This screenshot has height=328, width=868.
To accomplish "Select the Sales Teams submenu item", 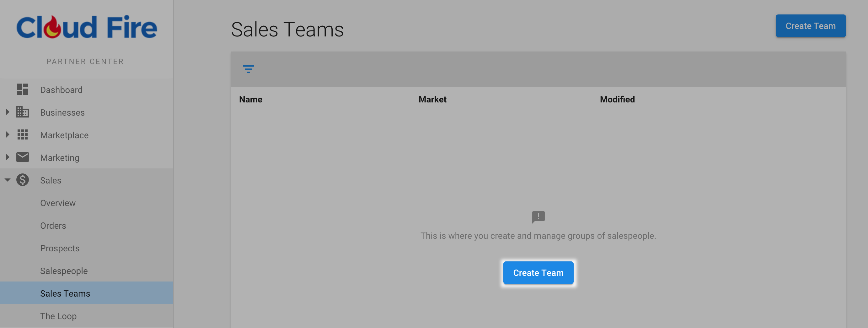I will [x=87, y=293].
